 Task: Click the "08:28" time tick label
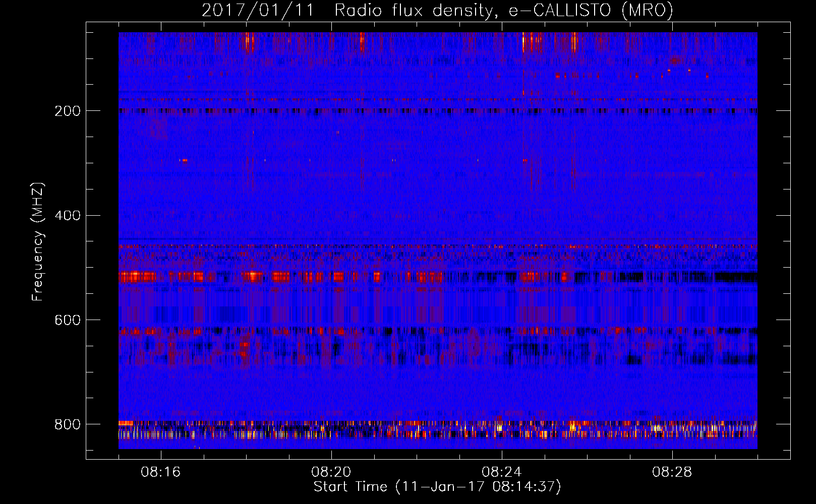(672, 472)
